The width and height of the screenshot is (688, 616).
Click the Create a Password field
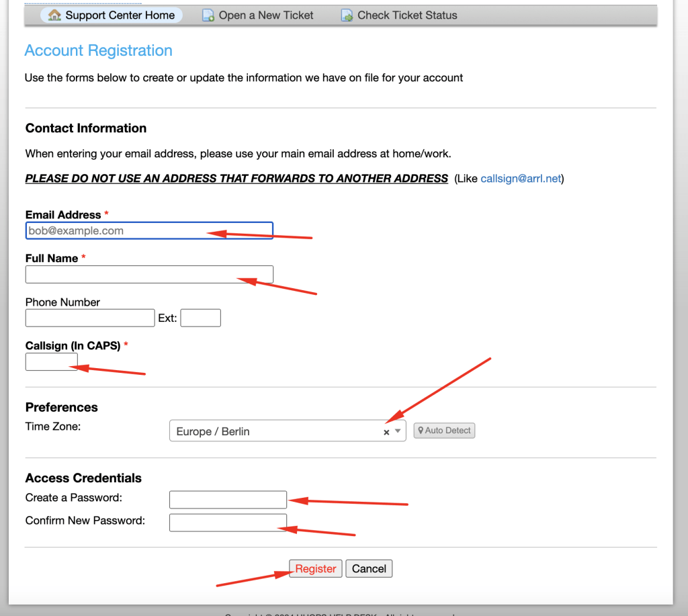[x=228, y=500]
